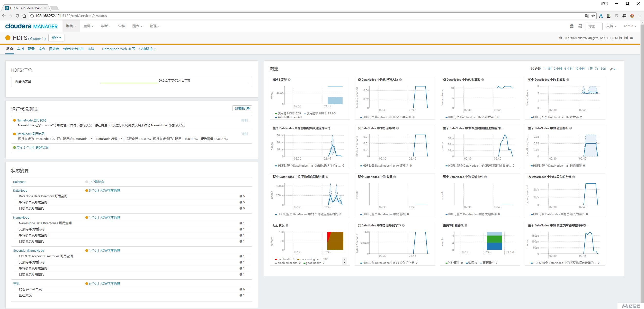Image resolution: width=644 pixels, height=309 pixels.
Task: Bookmark this page with the star icon
Action: (593, 16)
